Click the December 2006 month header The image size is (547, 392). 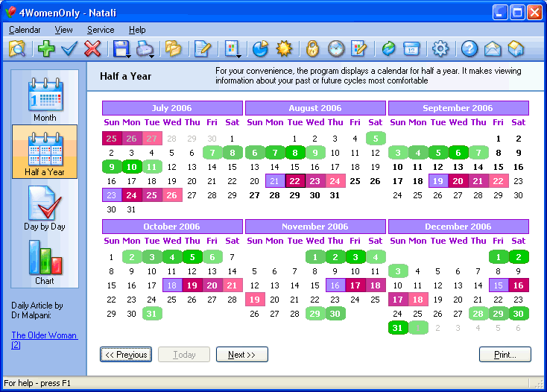pyautogui.click(x=458, y=227)
